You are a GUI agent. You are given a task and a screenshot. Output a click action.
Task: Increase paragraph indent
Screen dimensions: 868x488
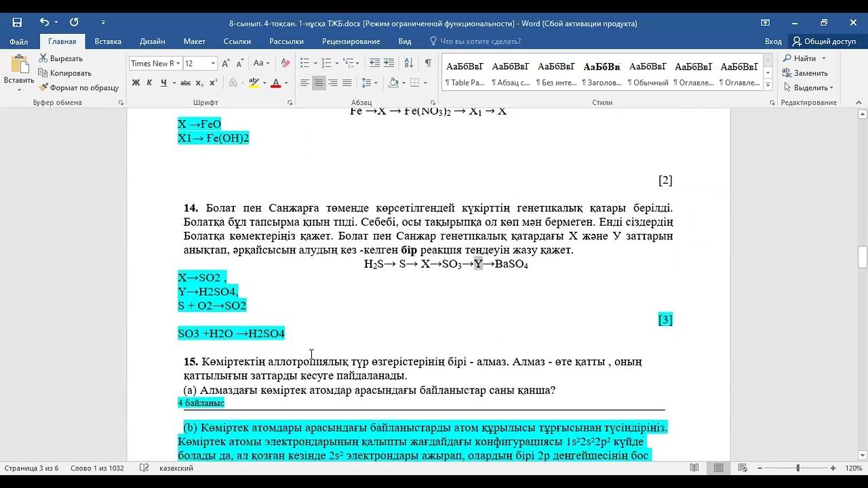[x=387, y=63]
